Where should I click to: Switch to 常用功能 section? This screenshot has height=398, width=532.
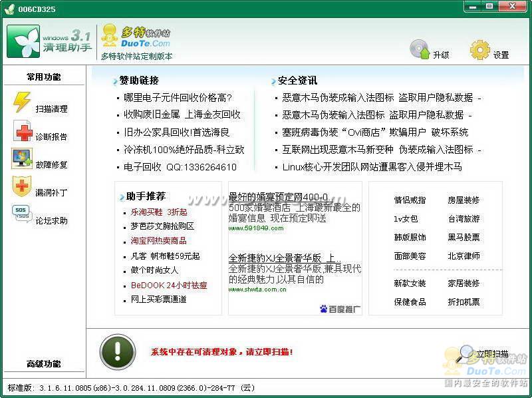pos(44,77)
